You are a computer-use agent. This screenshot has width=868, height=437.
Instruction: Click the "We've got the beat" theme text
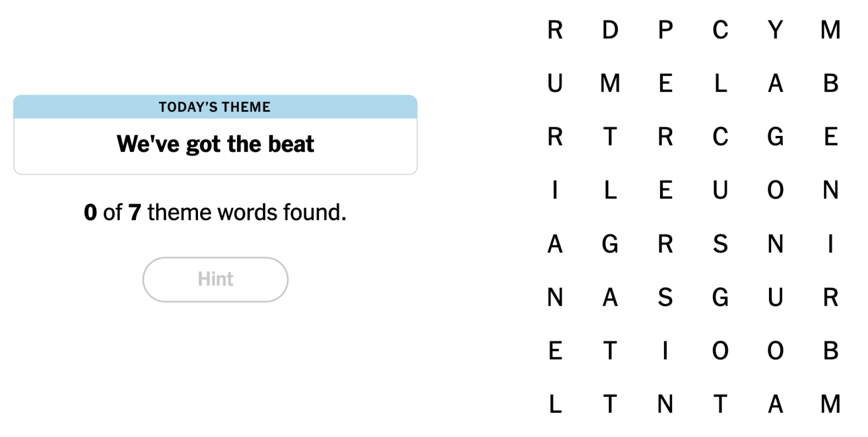point(215,144)
